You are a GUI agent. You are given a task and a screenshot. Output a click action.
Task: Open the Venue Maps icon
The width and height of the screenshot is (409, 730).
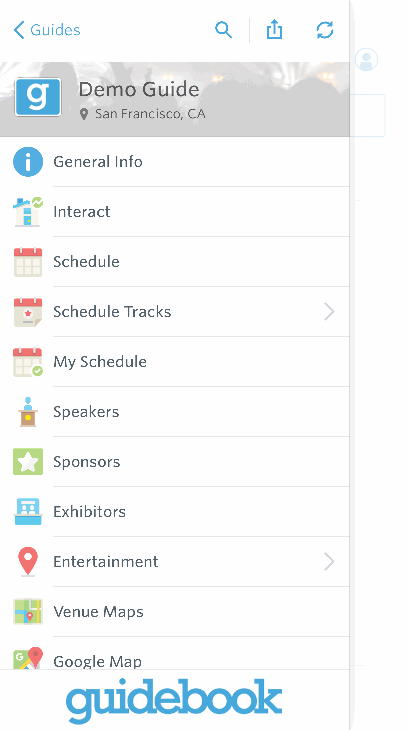click(x=28, y=611)
